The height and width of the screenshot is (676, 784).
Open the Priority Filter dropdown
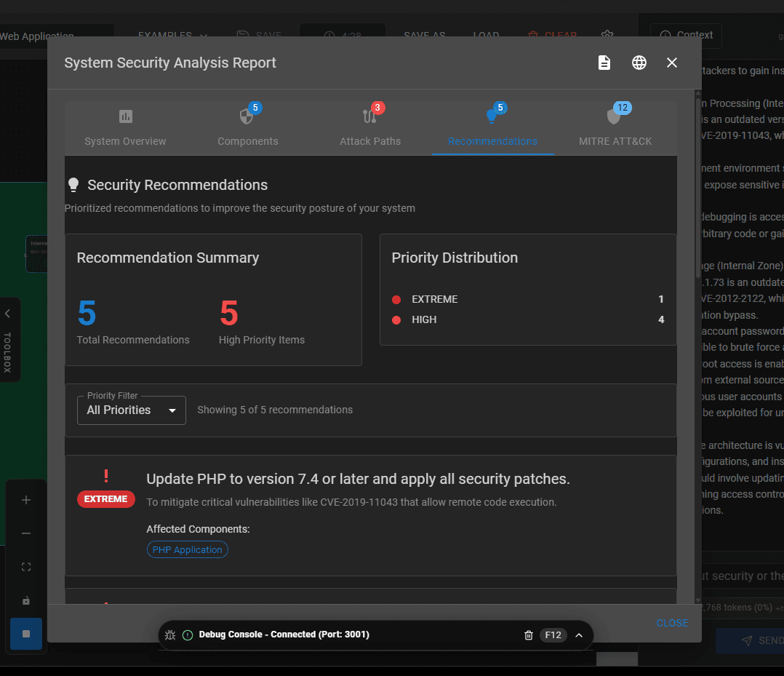(x=132, y=410)
